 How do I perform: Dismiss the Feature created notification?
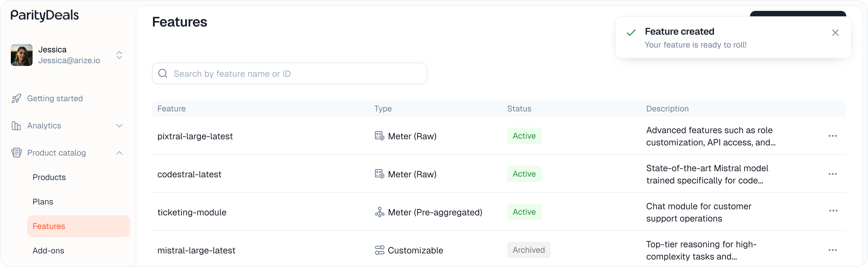[x=835, y=33]
